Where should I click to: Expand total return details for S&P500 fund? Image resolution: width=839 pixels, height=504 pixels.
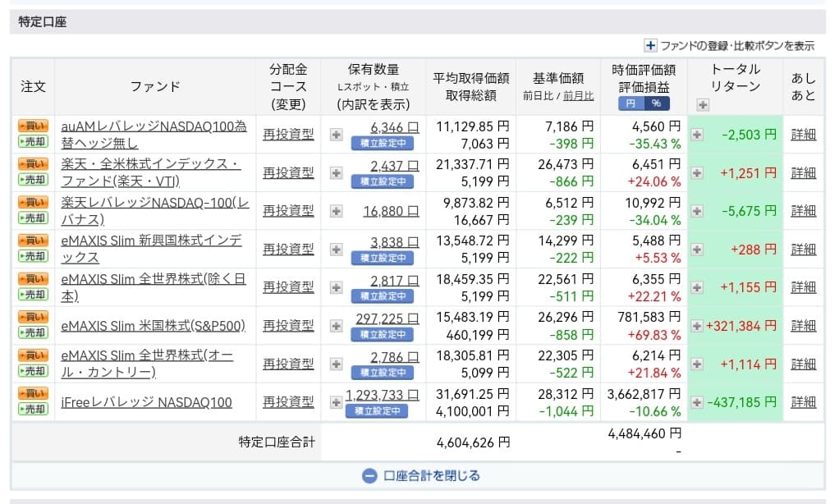coord(697,326)
